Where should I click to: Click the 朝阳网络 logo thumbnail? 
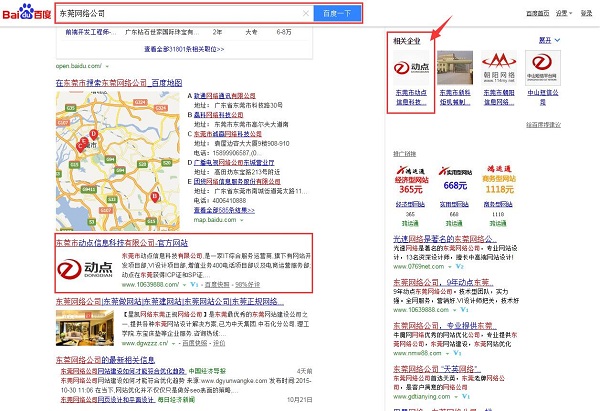(x=499, y=68)
